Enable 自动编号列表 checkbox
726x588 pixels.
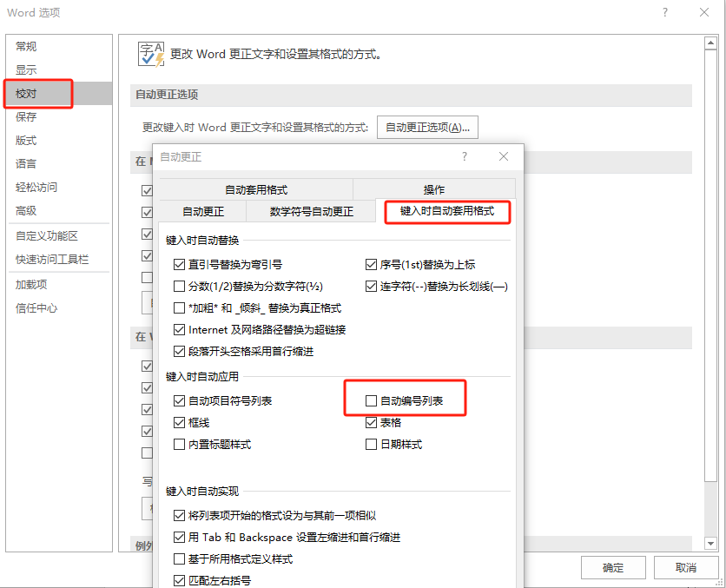click(371, 400)
